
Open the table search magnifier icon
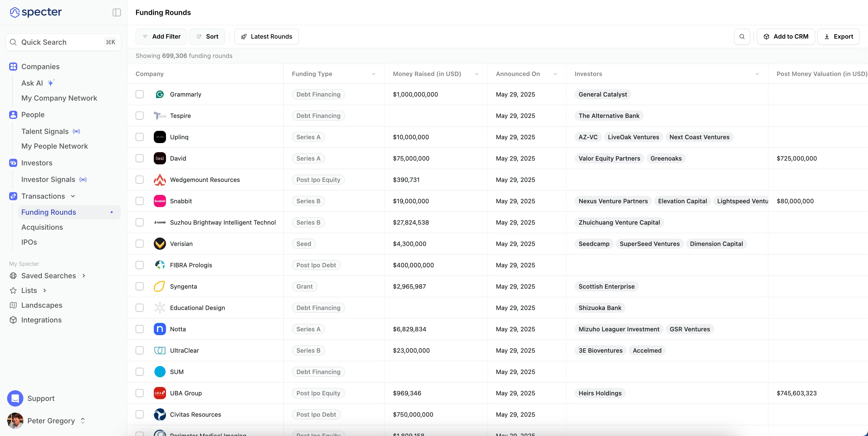(x=742, y=36)
